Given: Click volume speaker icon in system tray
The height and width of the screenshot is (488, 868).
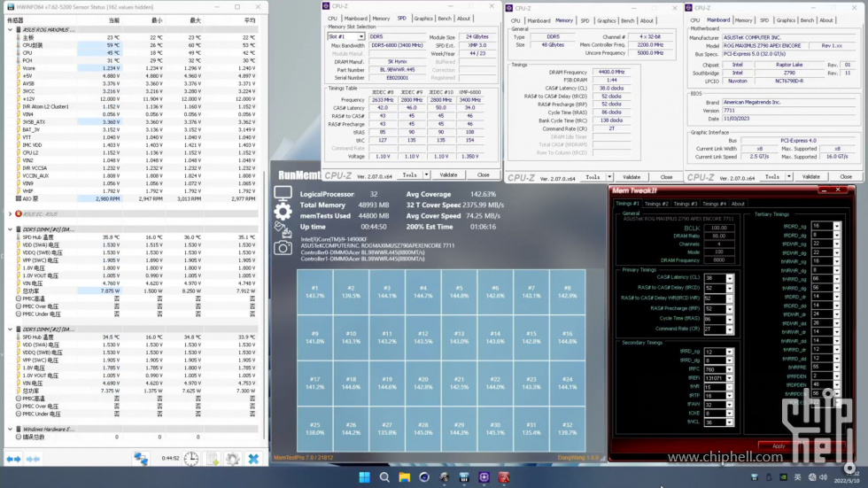Looking at the screenshot, I should point(824,477).
